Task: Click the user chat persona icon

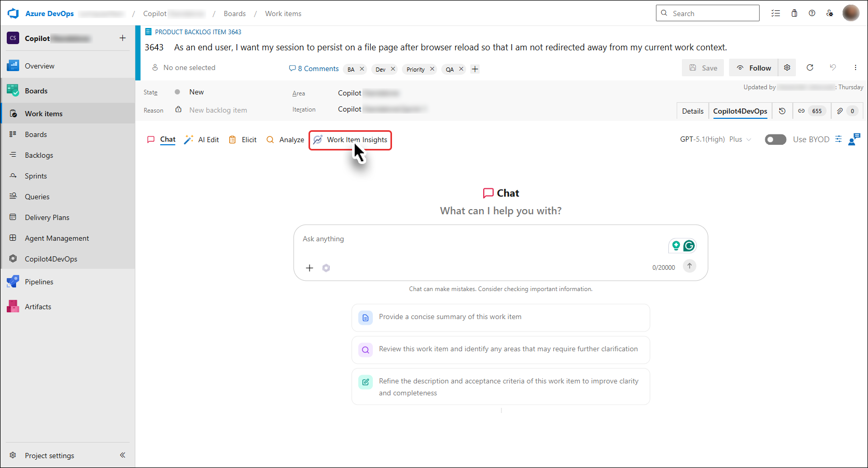Action: click(x=854, y=139)
